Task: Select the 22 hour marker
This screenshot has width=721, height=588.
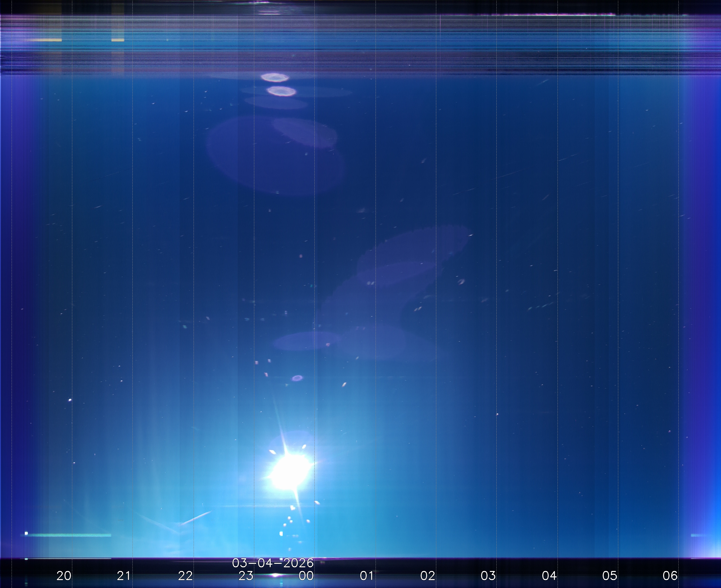Action: 185,575
